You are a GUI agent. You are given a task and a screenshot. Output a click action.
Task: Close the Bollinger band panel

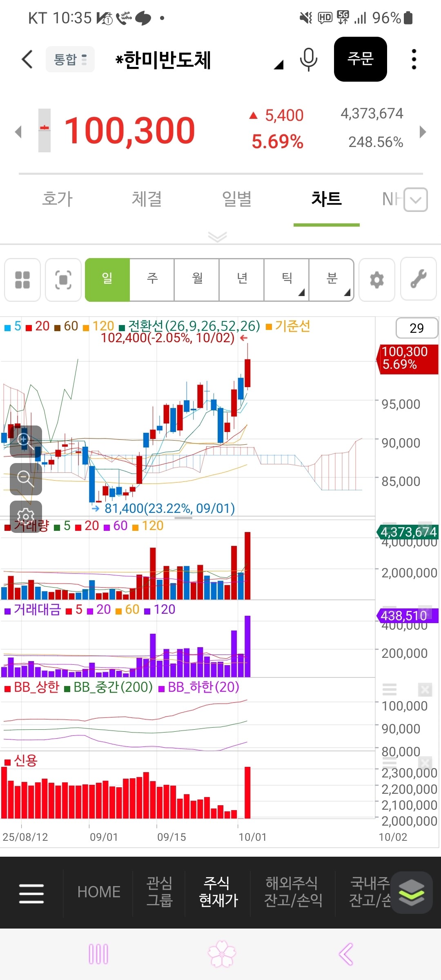[425, 690]
